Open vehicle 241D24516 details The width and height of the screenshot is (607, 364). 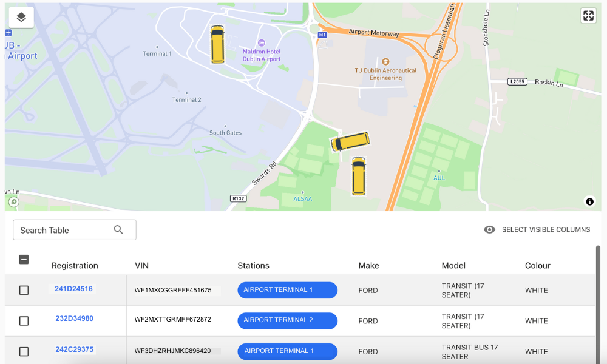coord(73,289)
